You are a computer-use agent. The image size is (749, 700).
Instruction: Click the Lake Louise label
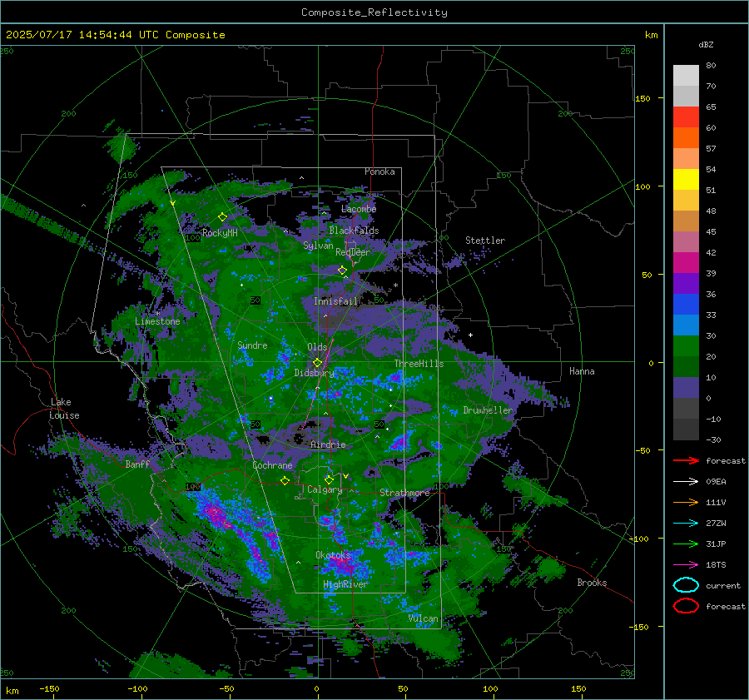click(64, 409)
